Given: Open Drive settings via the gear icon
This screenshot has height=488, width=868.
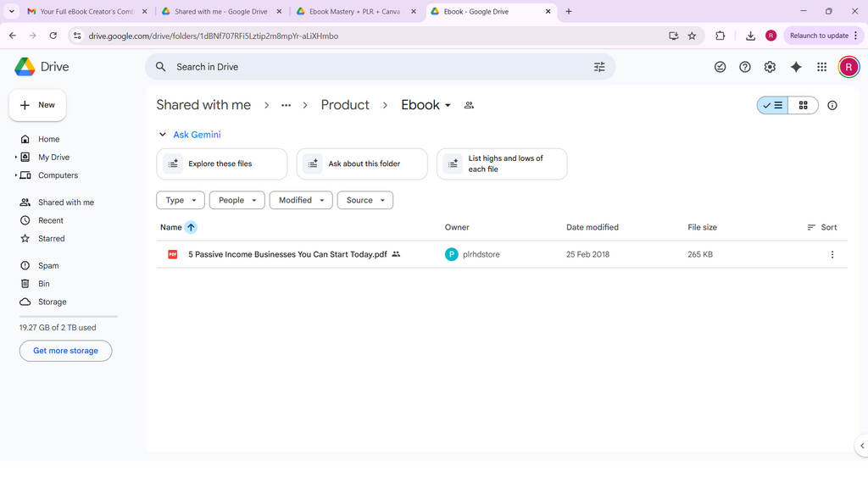Looking at the screenshot, I should tap(770, 66).
